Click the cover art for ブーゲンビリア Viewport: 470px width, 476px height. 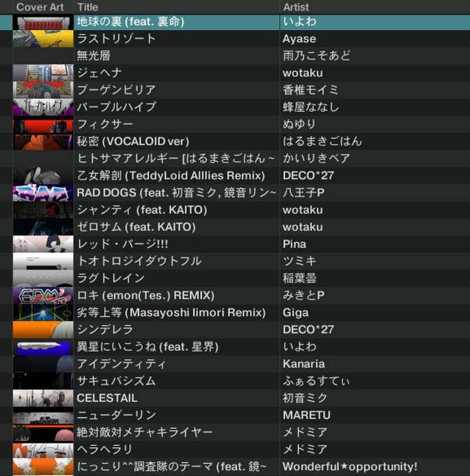point(43,90)
